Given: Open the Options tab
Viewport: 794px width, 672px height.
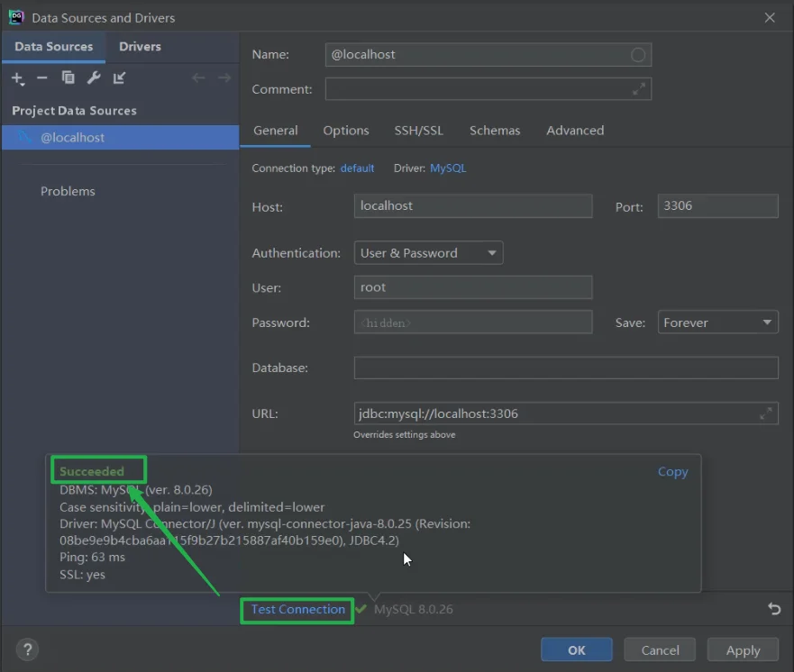Looking at the screenshot, I should [x=346, y=131].
